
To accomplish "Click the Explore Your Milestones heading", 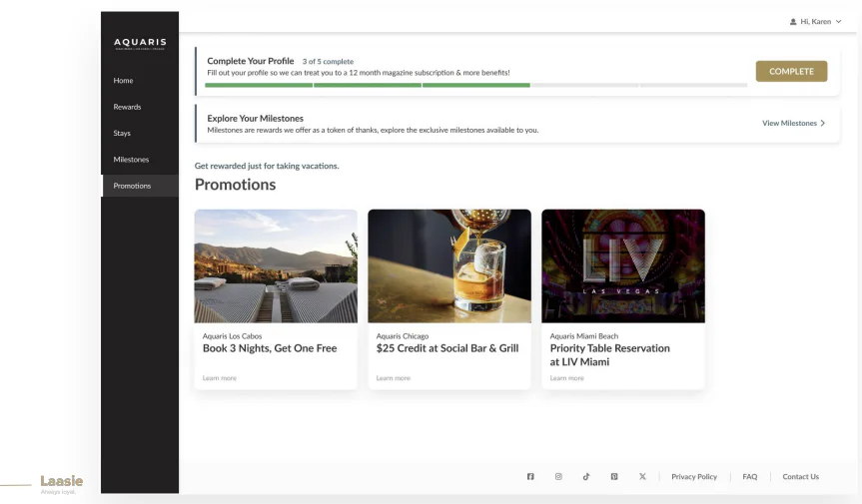I will (x=255, y=118).
